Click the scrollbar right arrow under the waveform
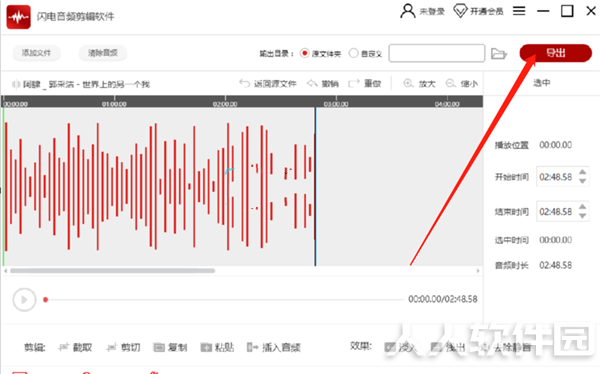This screenshot has width=600, height=374. (x=478, y=271)
